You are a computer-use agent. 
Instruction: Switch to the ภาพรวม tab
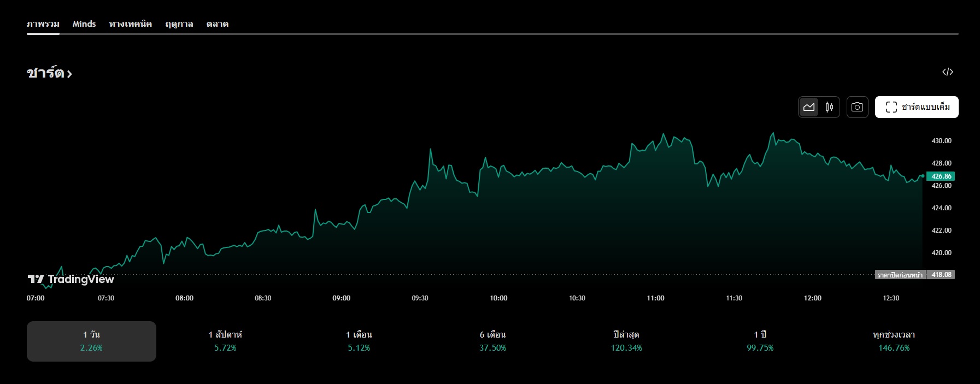point(43,24)
